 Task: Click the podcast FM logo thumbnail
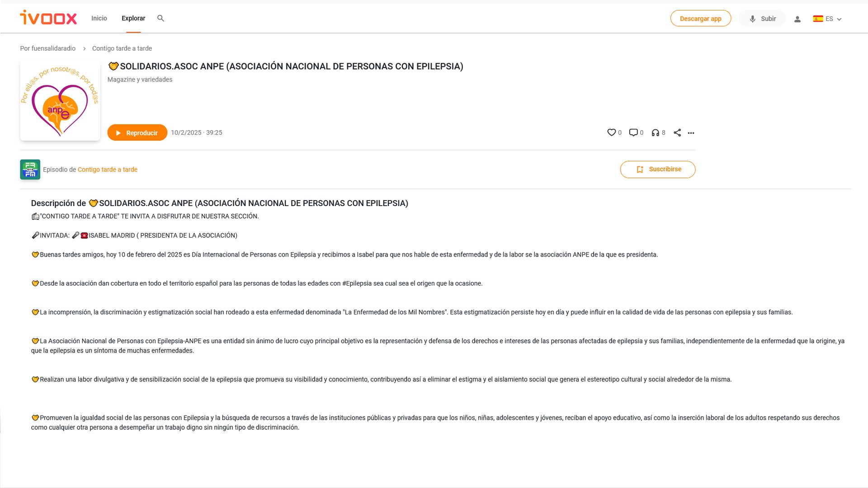click(30, 169)
